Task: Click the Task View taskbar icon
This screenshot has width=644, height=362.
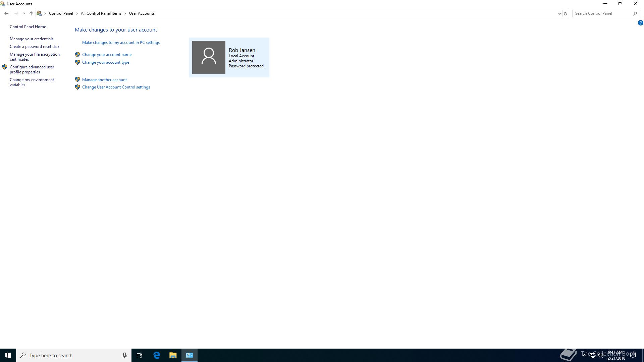Action: [140, 355]
